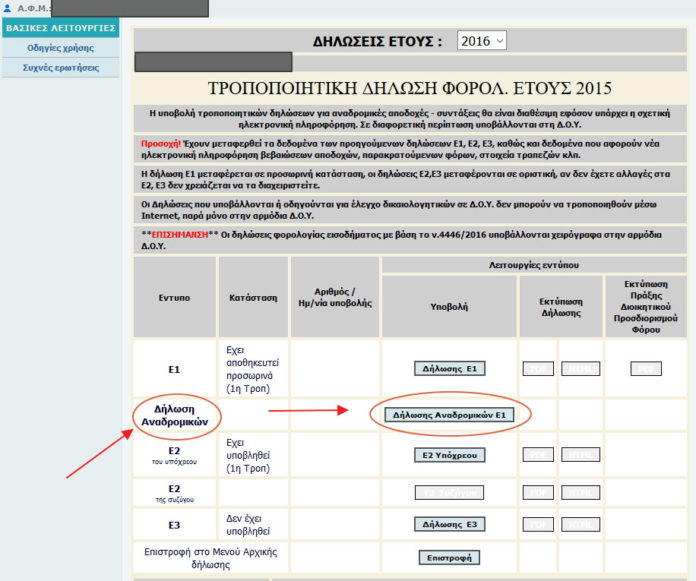Open the Ε2 Υπόχρεου form button
696x581 pixels.
[x=450, y=455]
